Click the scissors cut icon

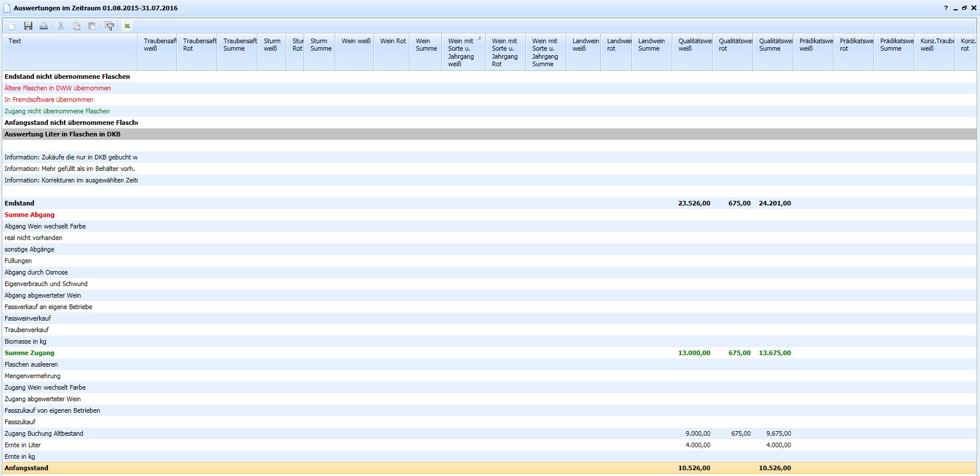[60, 26]
